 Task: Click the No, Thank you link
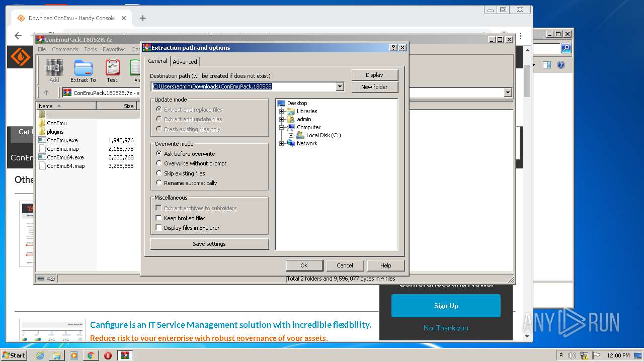(x=446, y=328)
